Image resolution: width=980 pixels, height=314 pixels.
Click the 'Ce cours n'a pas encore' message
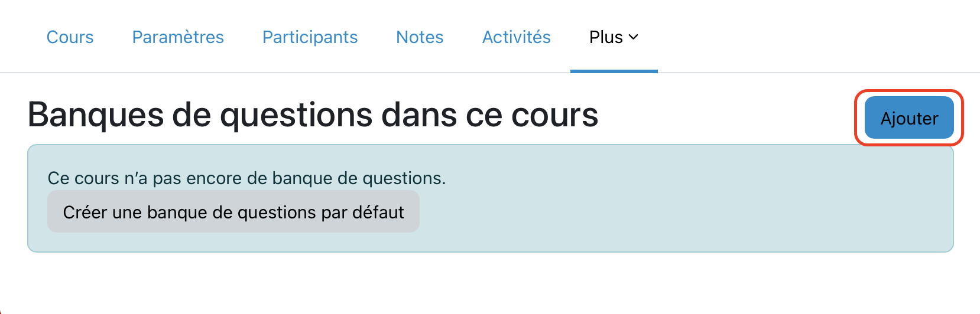pyautogui.click(x=246, y=178)
